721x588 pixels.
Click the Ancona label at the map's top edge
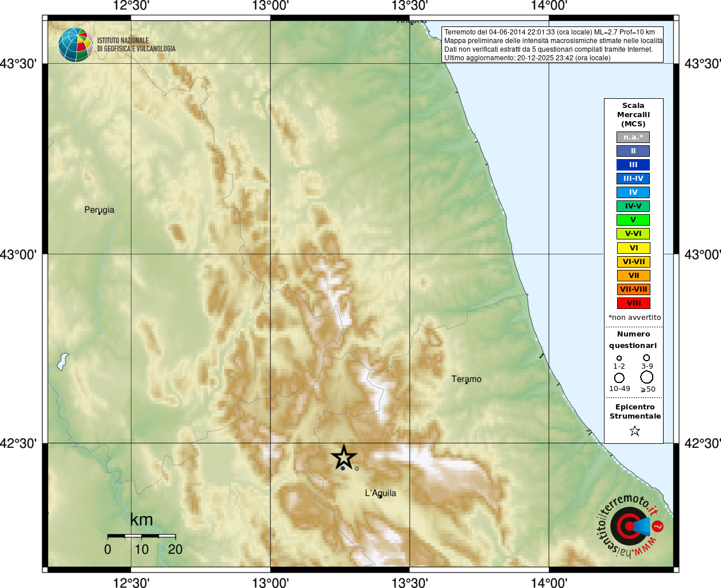(x=412, y=21)
